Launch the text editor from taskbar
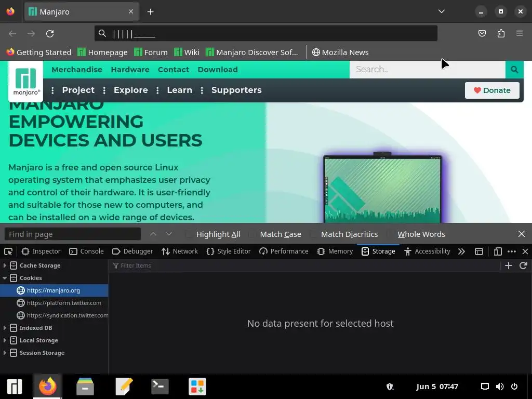The width and height of the screenshot is (532, 399). coord(124,387)
